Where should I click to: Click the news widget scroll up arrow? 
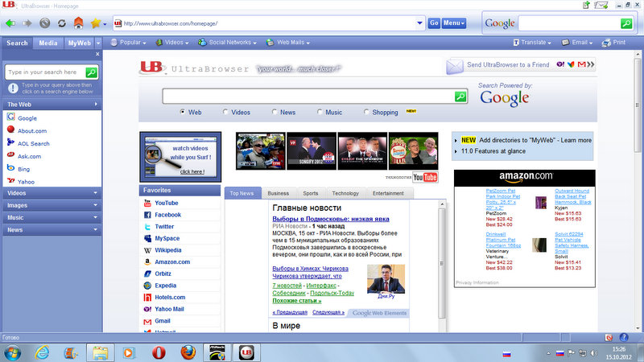[x=442, y=204]
